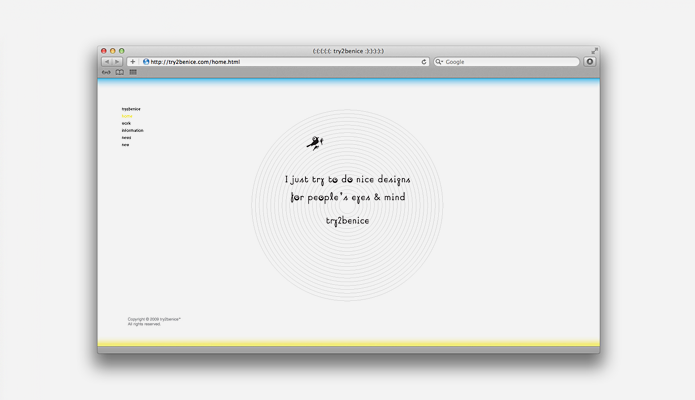695x400 pixels.
Task: Open the news menu item
Action: (x=126, y=137)
